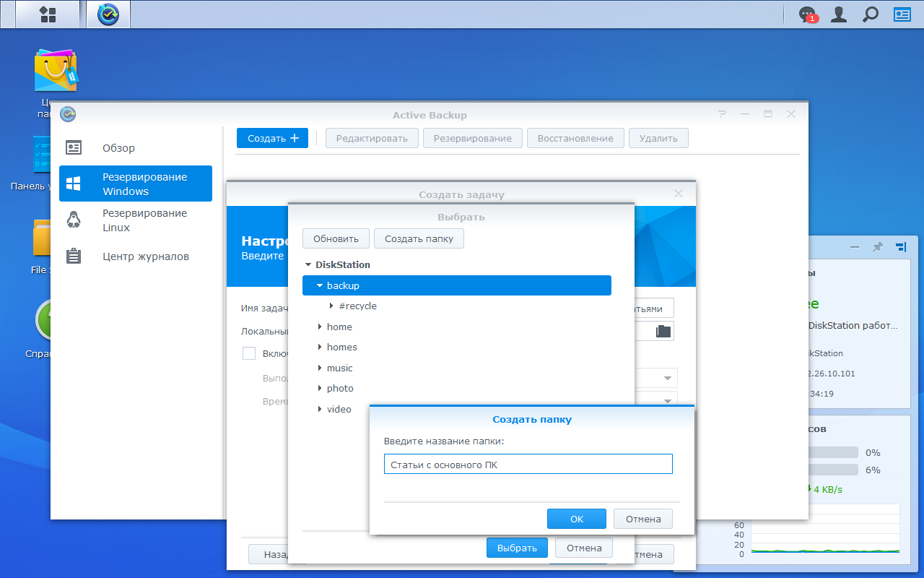Toggle the Включ... checkbox in Создать задачу
Image resolution: width=924 pixels, height=578 pixels.
pos(249,353)
